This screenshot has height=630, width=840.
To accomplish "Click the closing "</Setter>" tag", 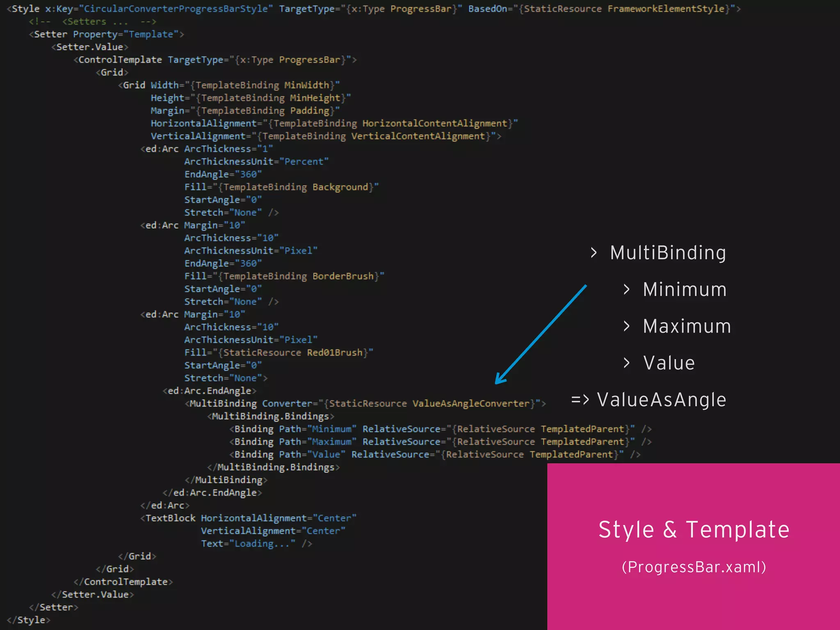I will [54, 607].
